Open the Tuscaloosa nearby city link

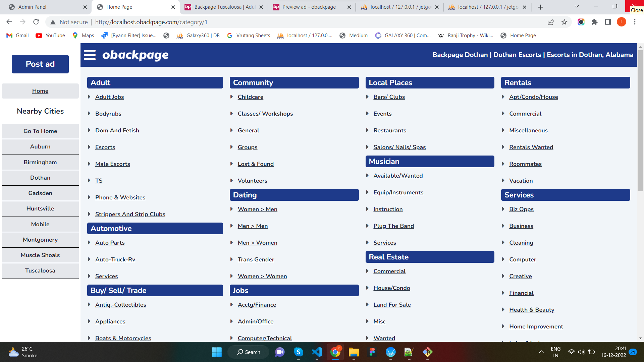pyautogui.click(x=40, y=270)
